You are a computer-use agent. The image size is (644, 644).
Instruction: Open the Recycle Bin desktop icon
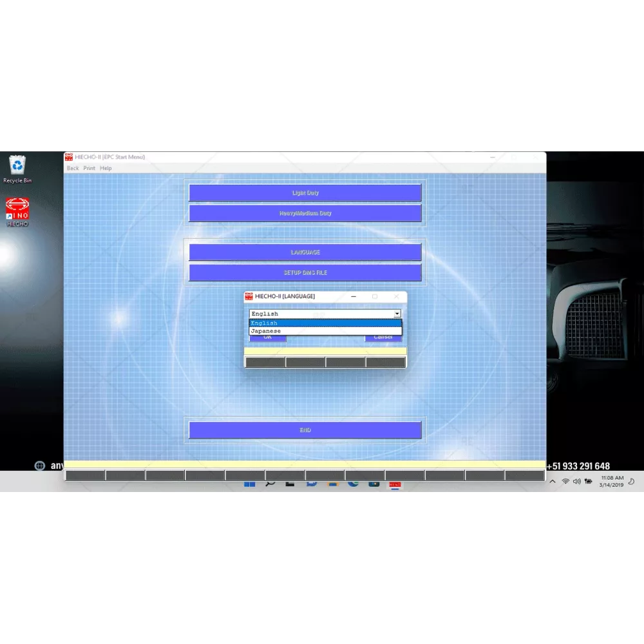coord(17,169)
